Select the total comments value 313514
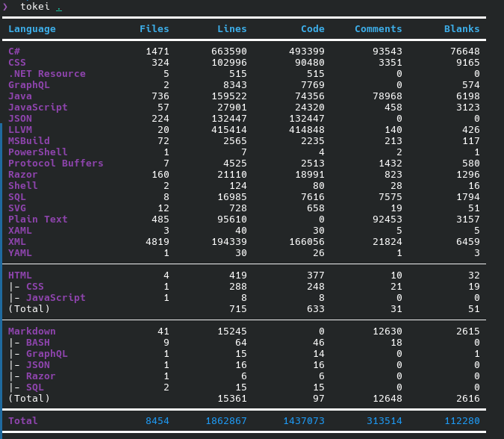Image resolution: width=504 pixels, height=439 pixels. click(x=385, y=421)
